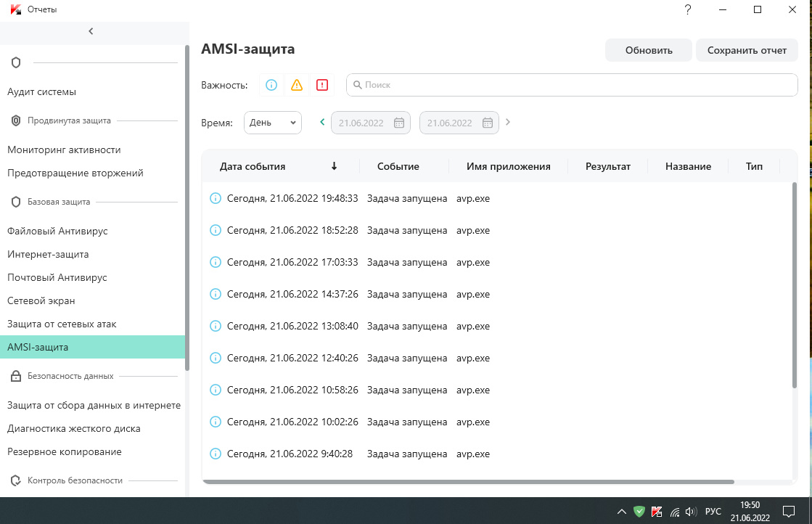The height and width of the screenshot is (524, 812).
Task: Open the День time period dropdown
Action: click(x=273, y=123)
